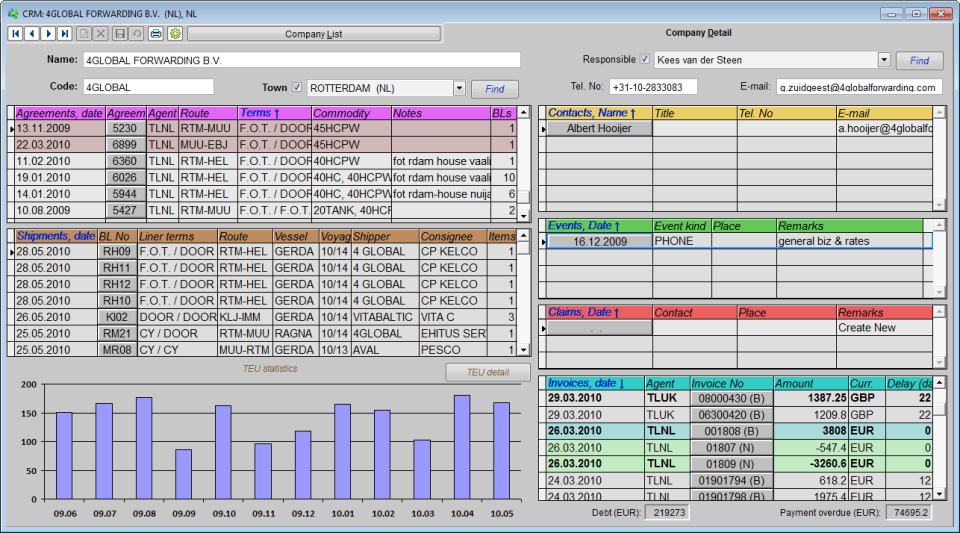
Task: Click the printer icon in toolbar
Action: tap(156, 34)
